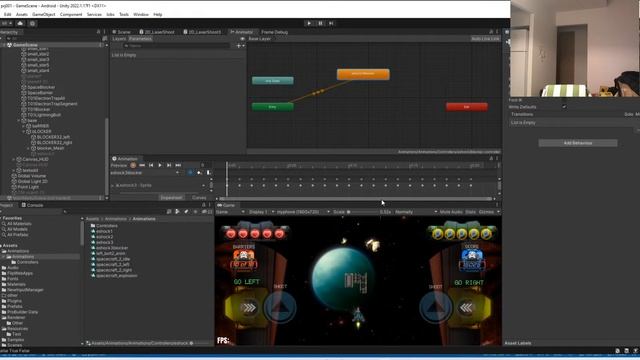Click the plus button to add a parameter

(x=239, y=46)
